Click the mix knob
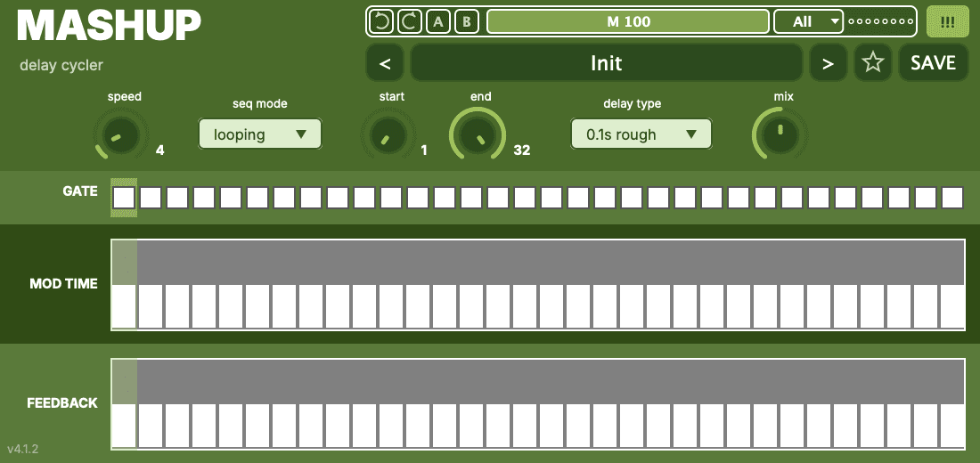Screen dimensions: 980x463 [x=780, y=134]
